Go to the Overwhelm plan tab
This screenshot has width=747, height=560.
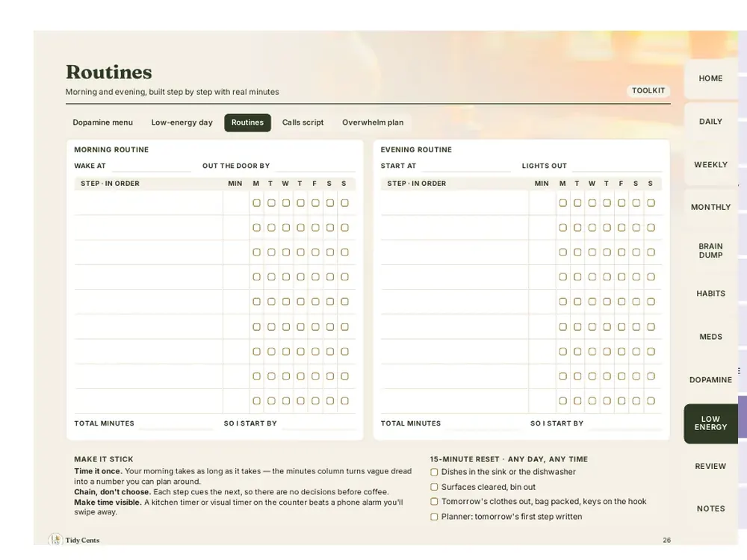click(x=373, y=122)
